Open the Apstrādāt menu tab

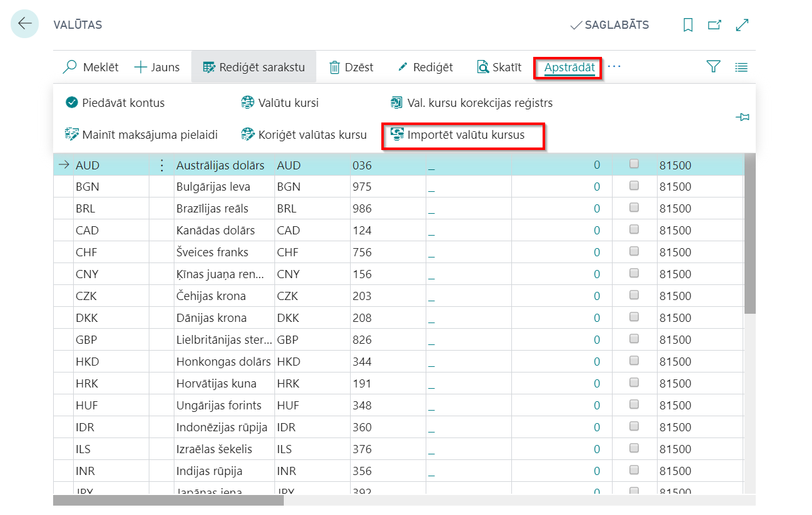pos(568,67)
